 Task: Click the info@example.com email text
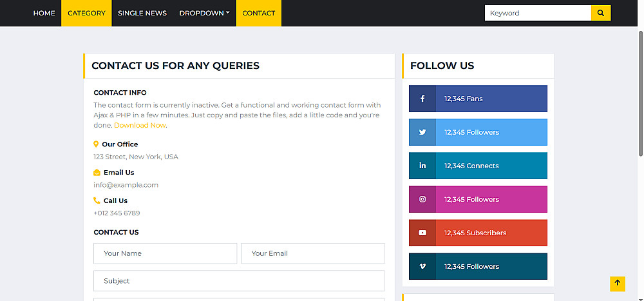pos(126,185)
